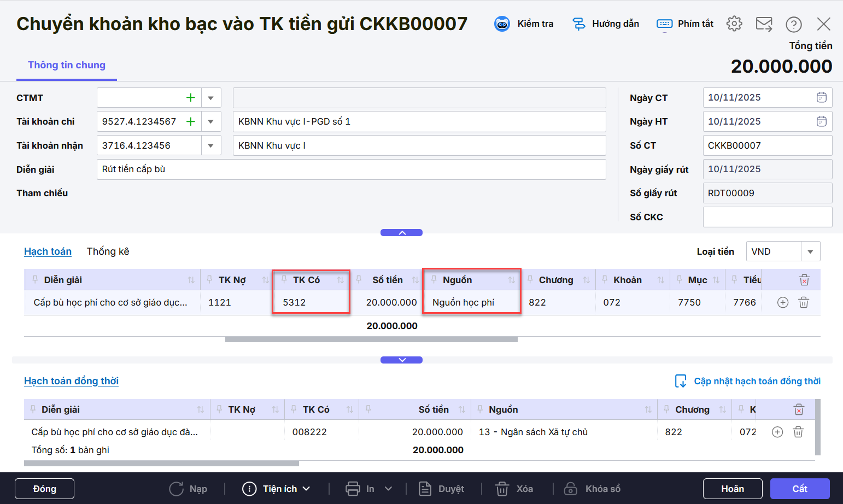Expand the Tài khoản nhận dropdown
The image size is (843, 504).
click(x=210, y=145)
